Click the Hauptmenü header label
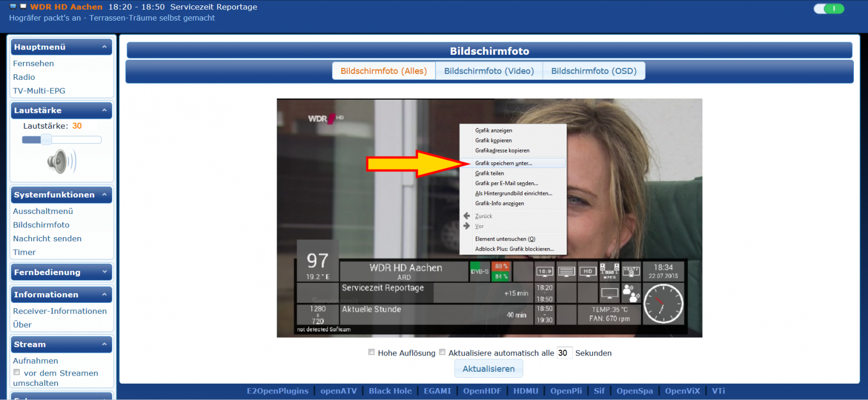The width and height of the screenshot is (868, 400). click(x=40, y=47)
